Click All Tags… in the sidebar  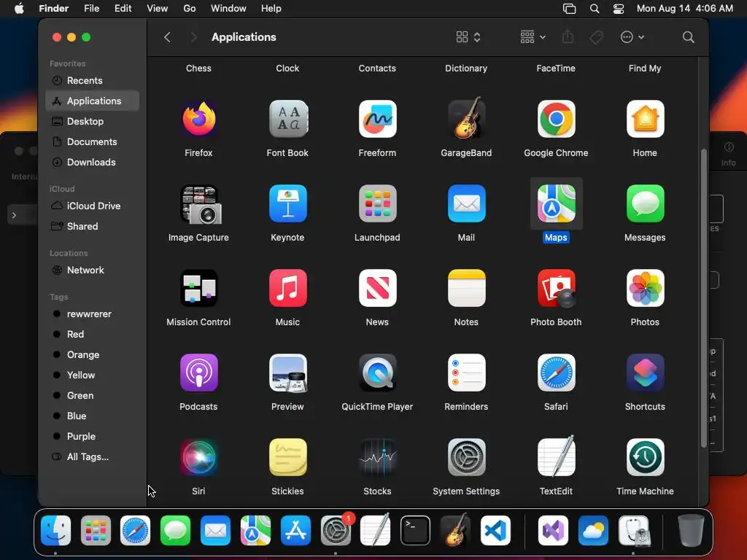[x=93, y=456]
